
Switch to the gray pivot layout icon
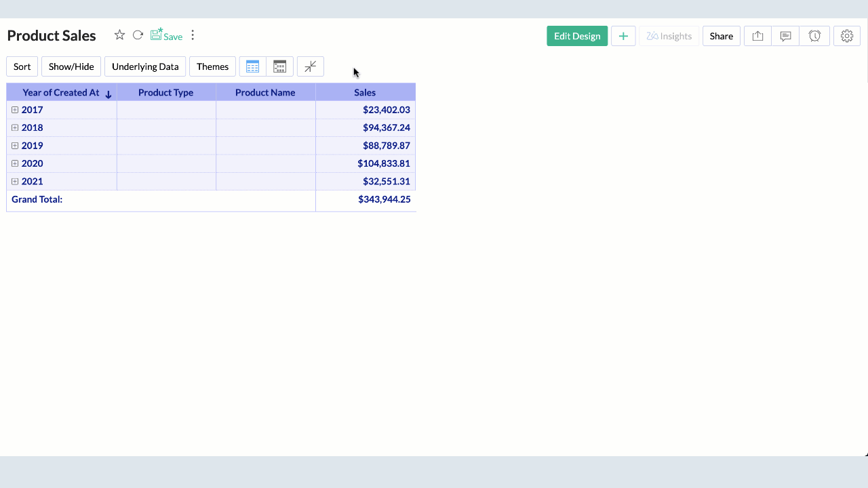pyautogui.click(x=279, y=66)
